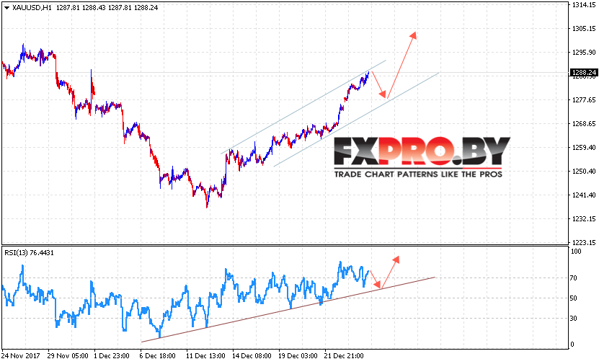
Task: Open the chart menu triangle beside XAUUSD,H1
Action: click(x=6, y=8)
